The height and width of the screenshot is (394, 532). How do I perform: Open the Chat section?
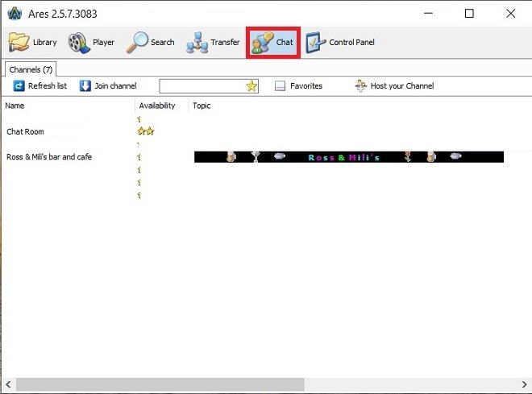point(272,43)
